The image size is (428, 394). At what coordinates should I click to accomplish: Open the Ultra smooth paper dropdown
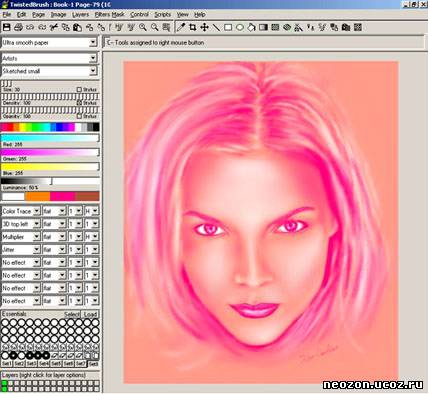(x=49, y=43)
